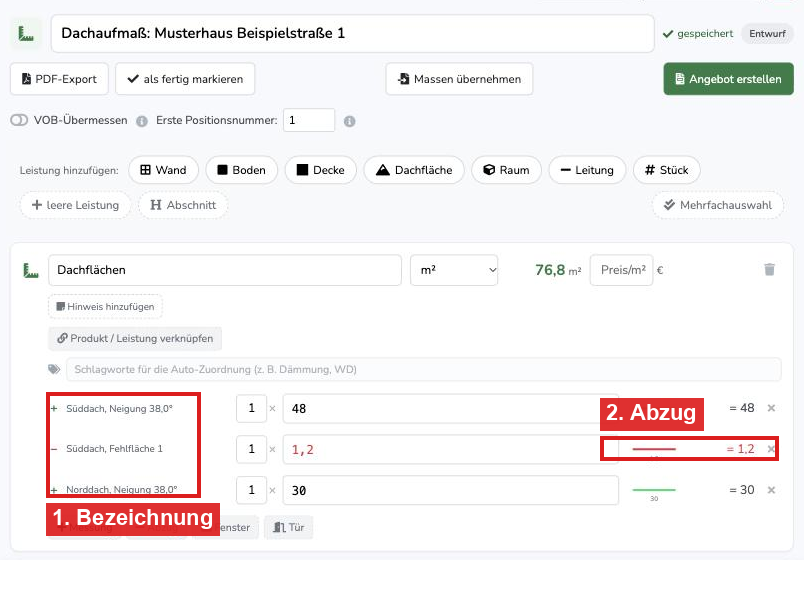804x600 pixels.
Task: Remove the Norddach row with result 30
Action: [771, 490]
